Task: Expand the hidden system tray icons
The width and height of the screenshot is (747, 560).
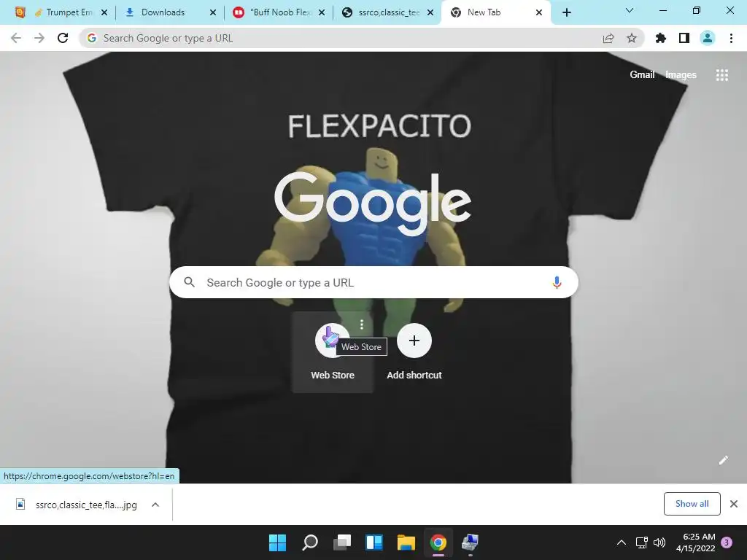Action: (622, 542)
